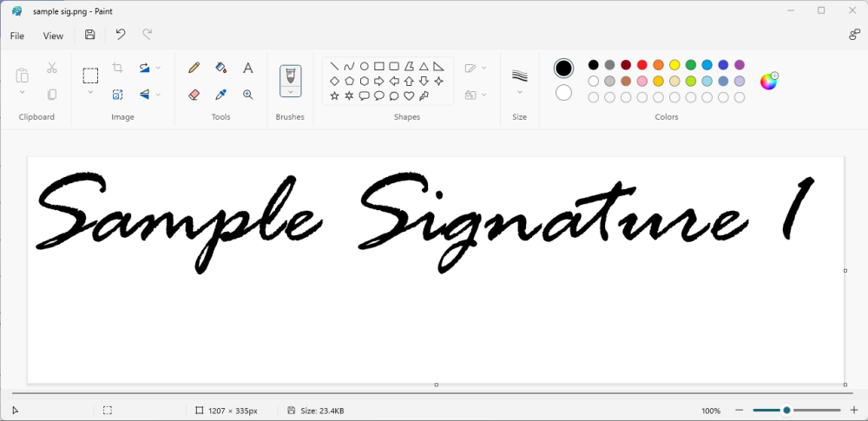This screenshot has height=421, width=868.
Task: Click the rectangular Select tool
Action: [90, 76]
